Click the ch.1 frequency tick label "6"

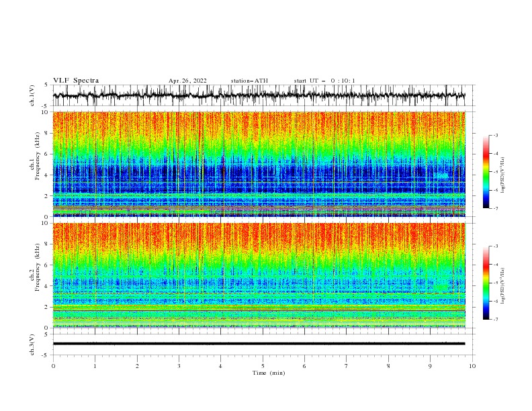pos(47,154)
